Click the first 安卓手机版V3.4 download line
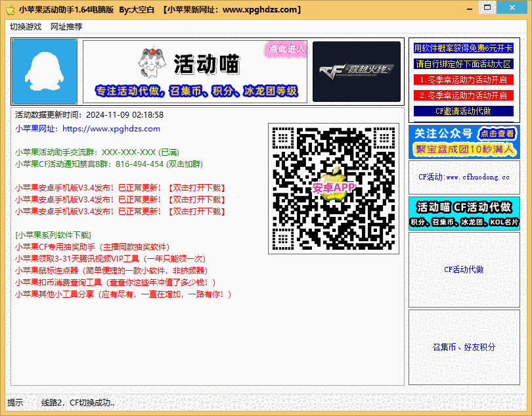The height and width of the screenshot is (416, 532). coord(120,188)
